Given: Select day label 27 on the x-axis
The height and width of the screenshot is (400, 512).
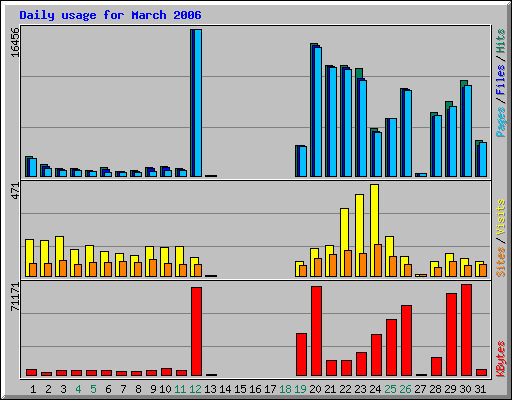Looking at the screenshot, I should tap(420, 389).
